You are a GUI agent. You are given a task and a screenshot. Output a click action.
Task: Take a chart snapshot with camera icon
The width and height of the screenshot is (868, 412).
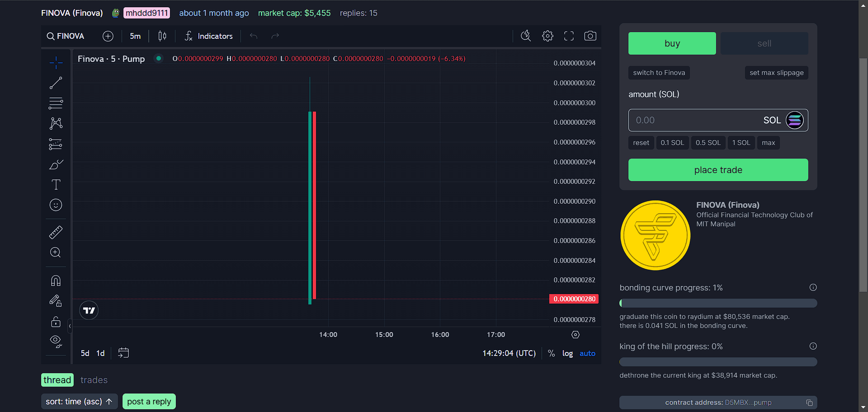[x=590, y=36]
